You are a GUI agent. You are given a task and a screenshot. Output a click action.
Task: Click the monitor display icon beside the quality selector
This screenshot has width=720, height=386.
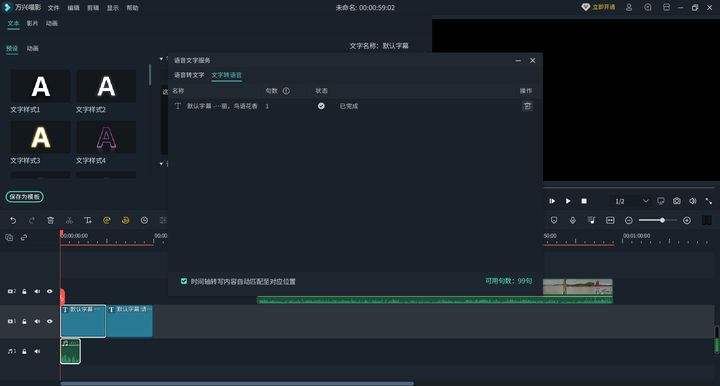point(661,201)
